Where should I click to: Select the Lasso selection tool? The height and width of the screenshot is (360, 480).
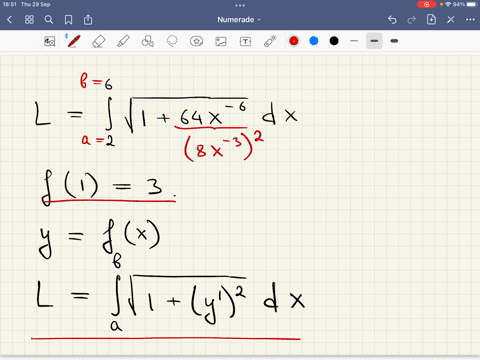pos(172,41)
